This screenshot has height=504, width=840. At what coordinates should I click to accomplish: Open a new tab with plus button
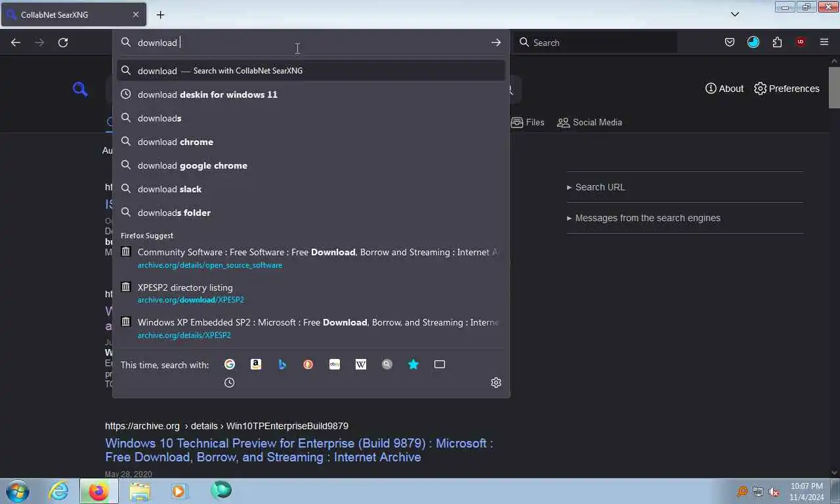(160, 14)
